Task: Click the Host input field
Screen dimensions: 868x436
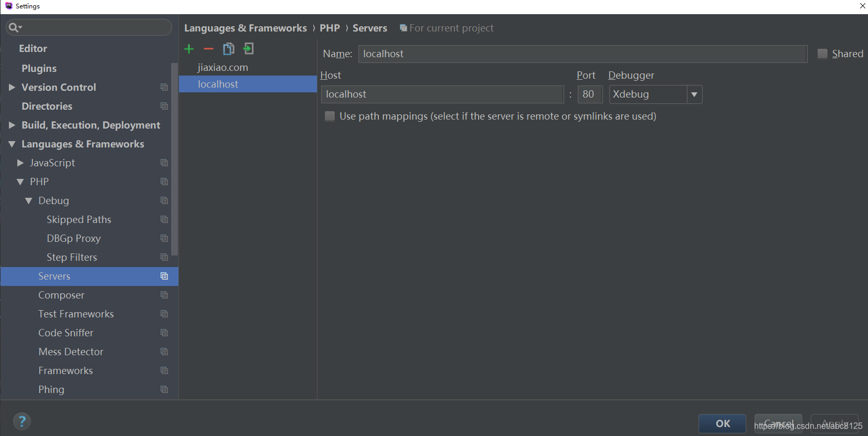Action: (442, 94)
